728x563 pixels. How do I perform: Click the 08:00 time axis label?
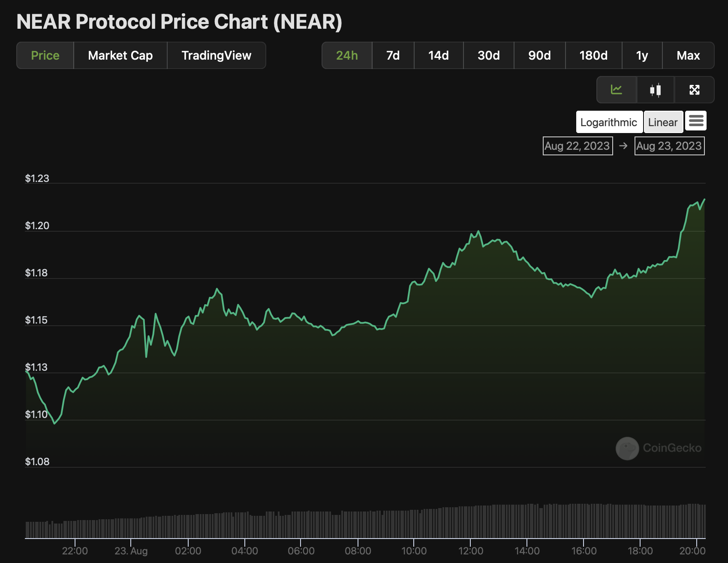click(358, 551)
